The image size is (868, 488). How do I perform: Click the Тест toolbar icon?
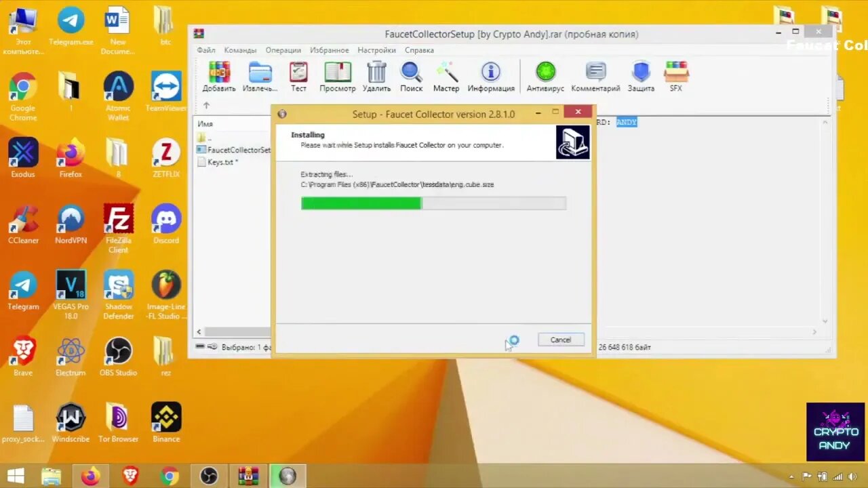click(x=298, y=77)
